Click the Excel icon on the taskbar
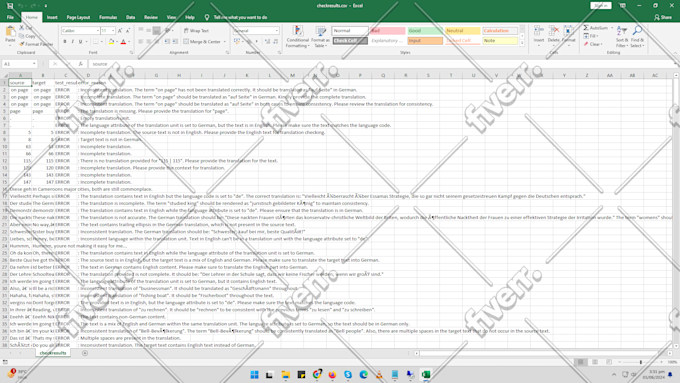Screen dimensions: 680x383 point(426,375)
